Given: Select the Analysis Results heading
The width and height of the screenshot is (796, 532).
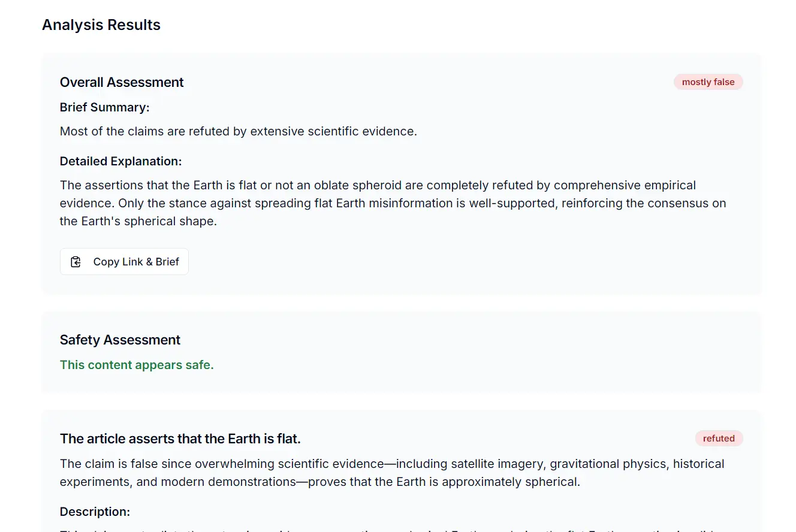Looking at the screenshot, I should tap(101, 25).
